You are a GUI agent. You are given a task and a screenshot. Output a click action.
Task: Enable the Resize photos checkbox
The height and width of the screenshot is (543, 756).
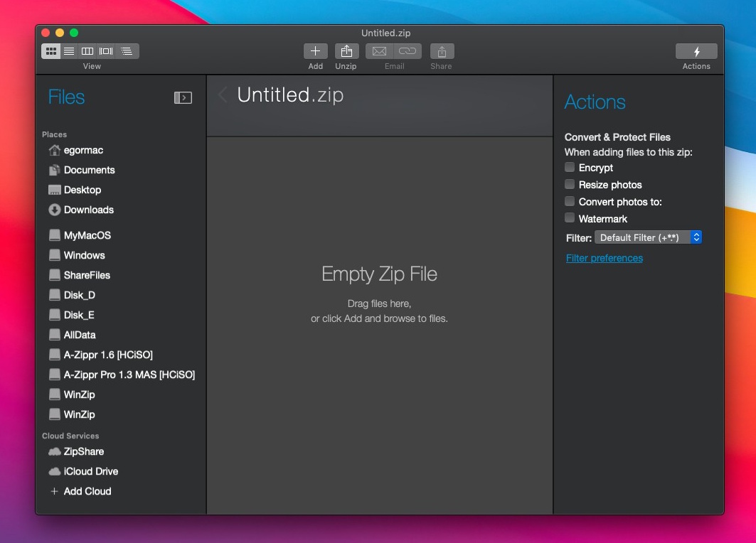point(570,184)
